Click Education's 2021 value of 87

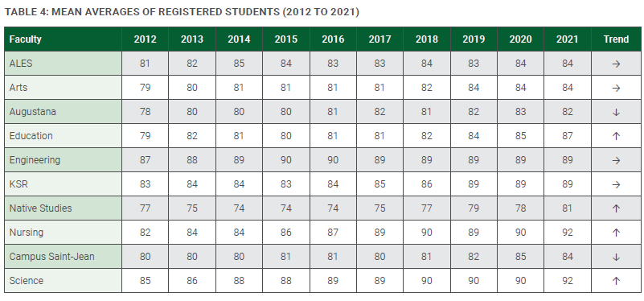568,136
